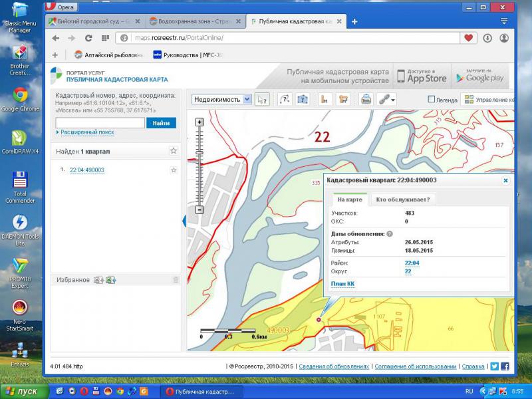Click the map zoom level slider handle
The height and width of the screenshot is (399, 532).
coord(199,153)
